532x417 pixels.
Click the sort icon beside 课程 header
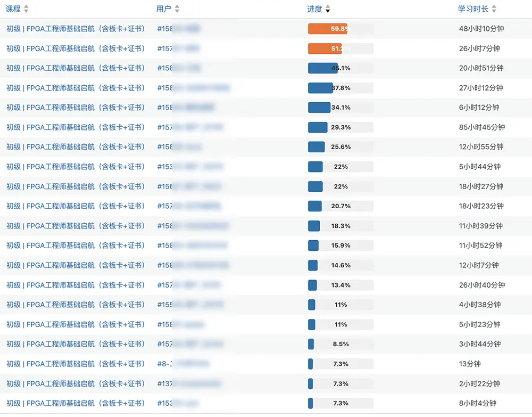(27, 9)
